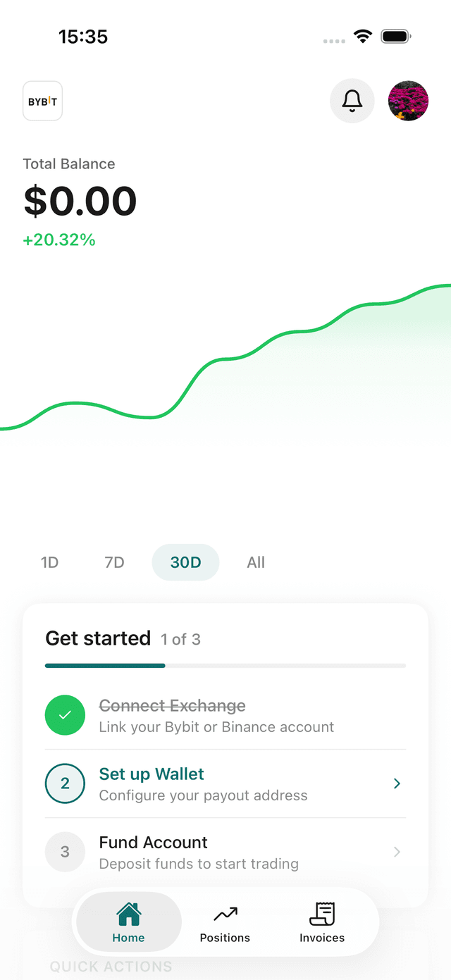Image resolution: width=451 pixels, height=980 pixels.
Task: Expand the Fund Account step
Action: click(396, 852)
